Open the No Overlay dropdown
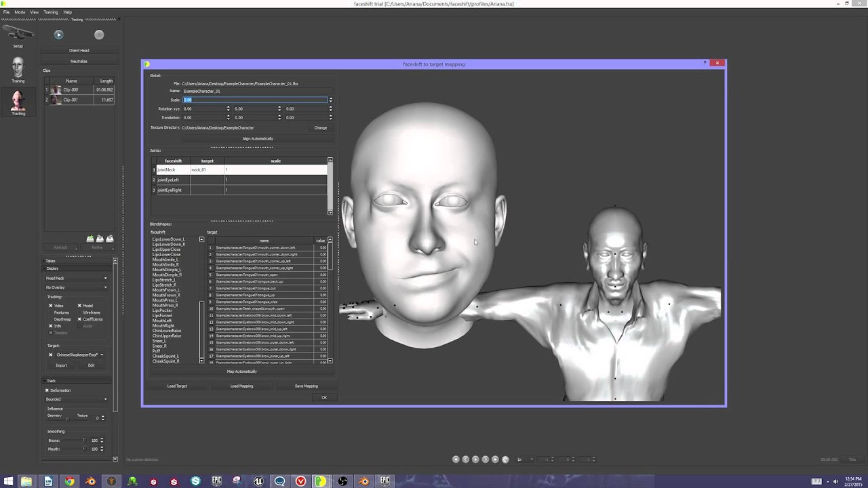The height and width of the screenshot is (488, 868). [x=76, y=287]
